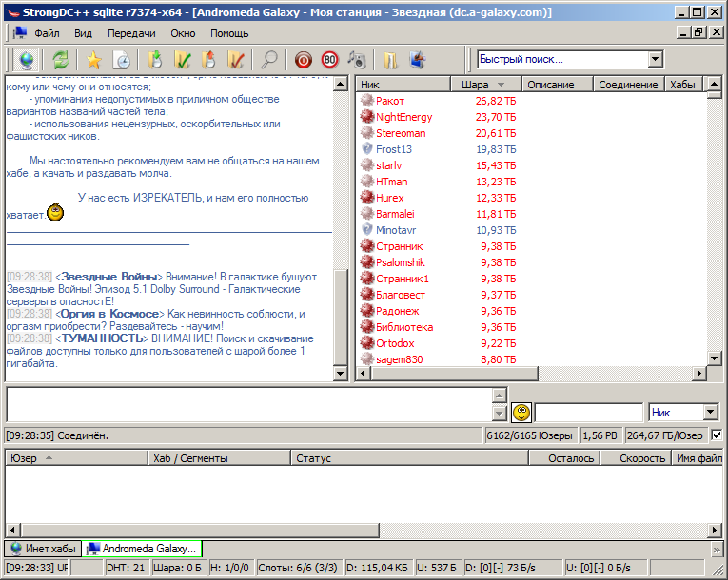Click the shield icon beside Frost13
The height and width of the screenshot is (580, 728).
click(366, 149)
